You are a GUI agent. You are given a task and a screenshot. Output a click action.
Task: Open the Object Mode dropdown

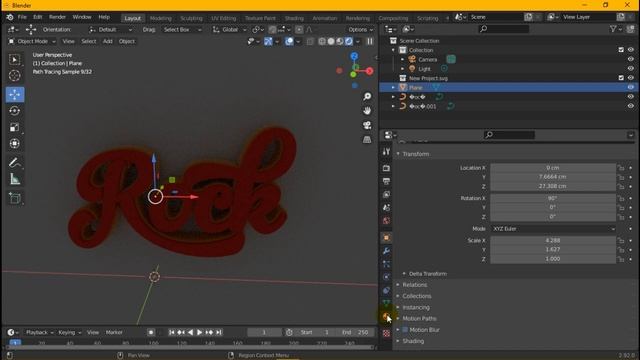coord(32,41)
